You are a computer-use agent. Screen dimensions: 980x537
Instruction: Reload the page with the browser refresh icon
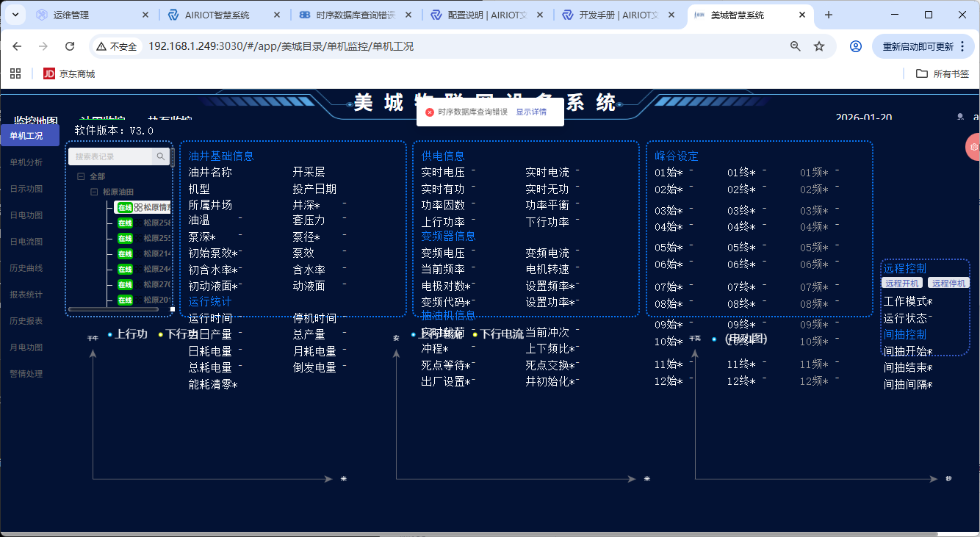click(x=70, y=46)
